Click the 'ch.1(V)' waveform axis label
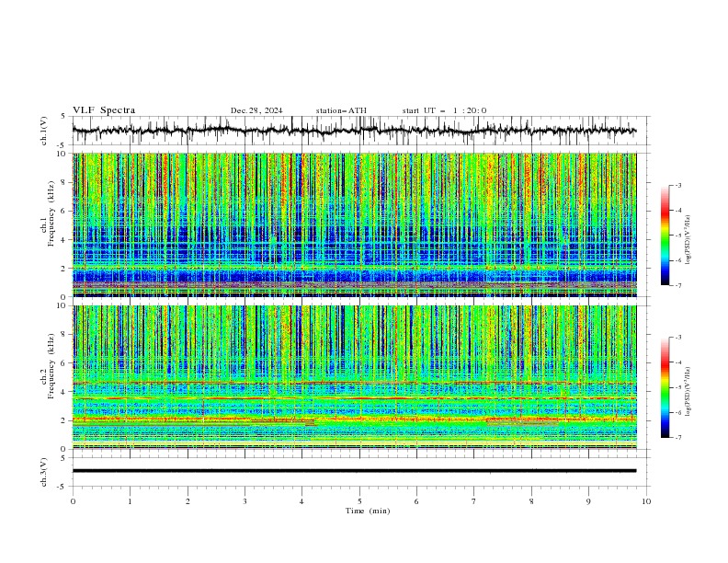Image resolution: width=728 pixels, height=563 pixels. click(44, 131)
